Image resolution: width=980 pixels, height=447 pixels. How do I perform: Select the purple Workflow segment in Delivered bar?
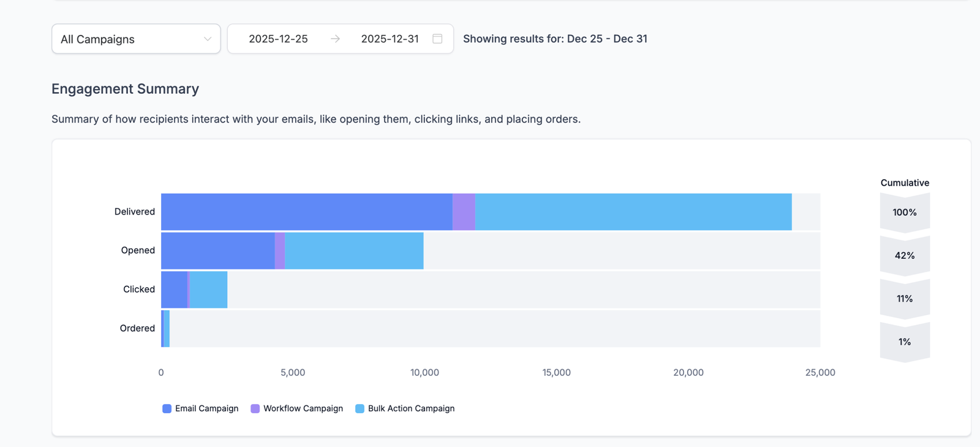point(464,212)
